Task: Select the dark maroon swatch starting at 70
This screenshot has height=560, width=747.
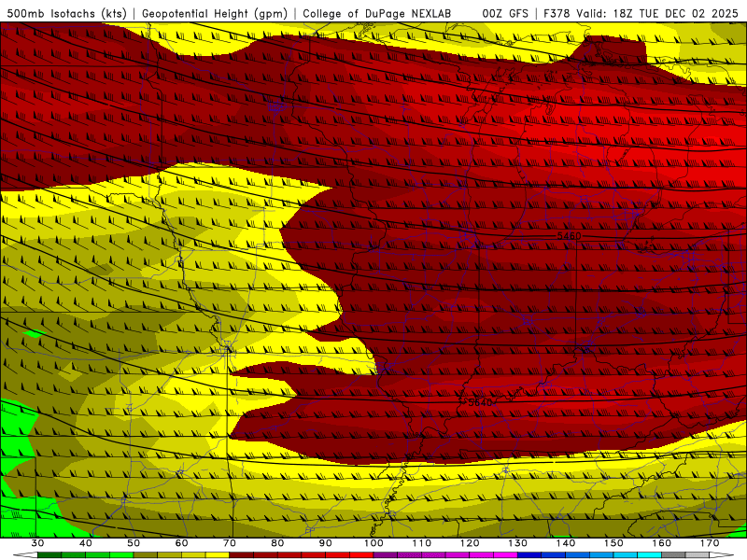Action: pyautogui.click(x=242, y=556)
